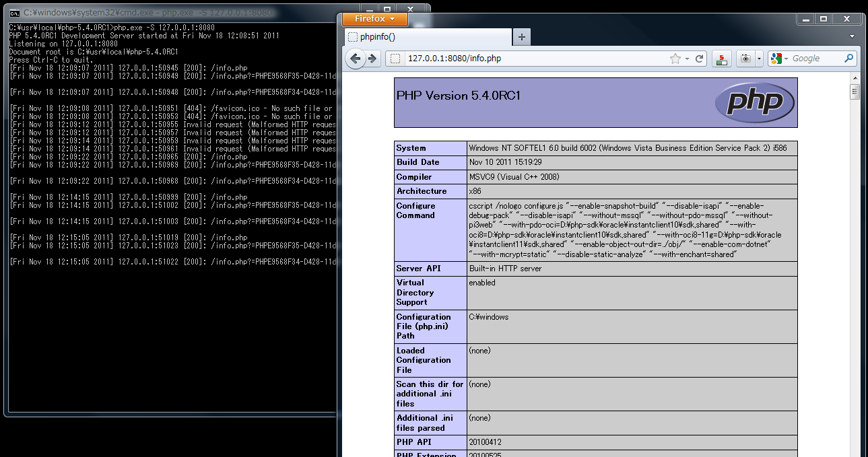
Task: Click the PHP logo on the phpinfo page
Action: tap(754, 102)
